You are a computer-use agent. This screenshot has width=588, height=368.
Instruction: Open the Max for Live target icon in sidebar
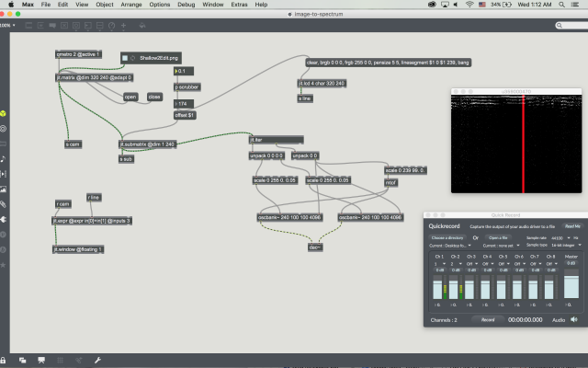(3, 129)
